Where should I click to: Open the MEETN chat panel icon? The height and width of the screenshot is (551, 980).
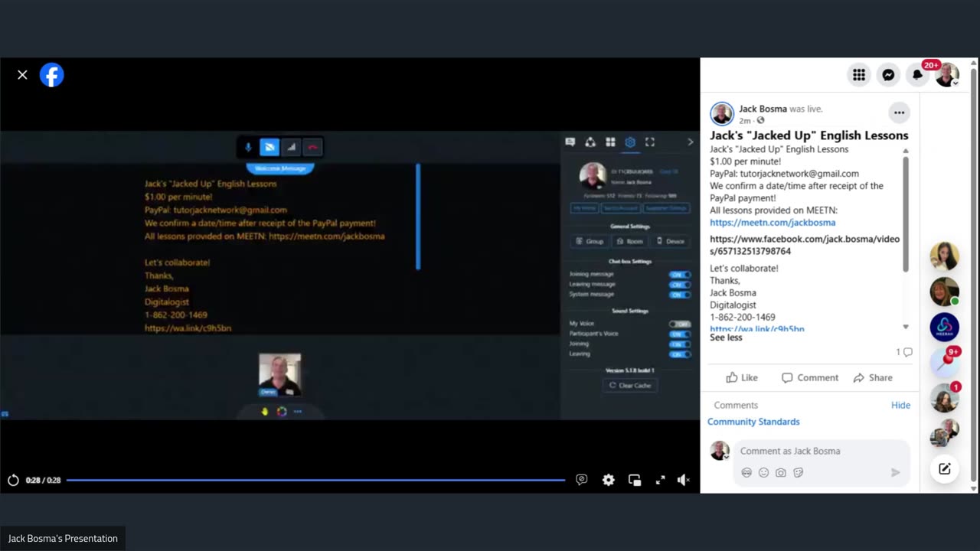coord(570,142)
